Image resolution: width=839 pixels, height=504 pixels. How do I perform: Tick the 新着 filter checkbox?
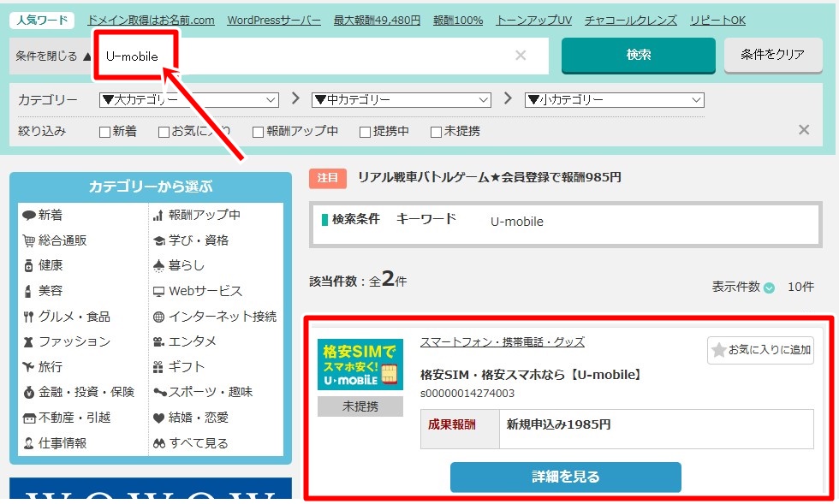pos(104,132)
